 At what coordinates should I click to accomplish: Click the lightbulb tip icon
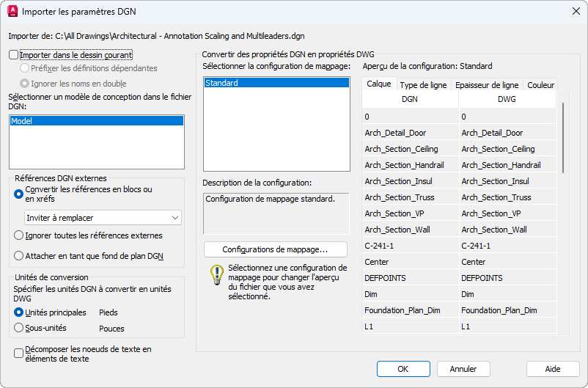[216, 274]
